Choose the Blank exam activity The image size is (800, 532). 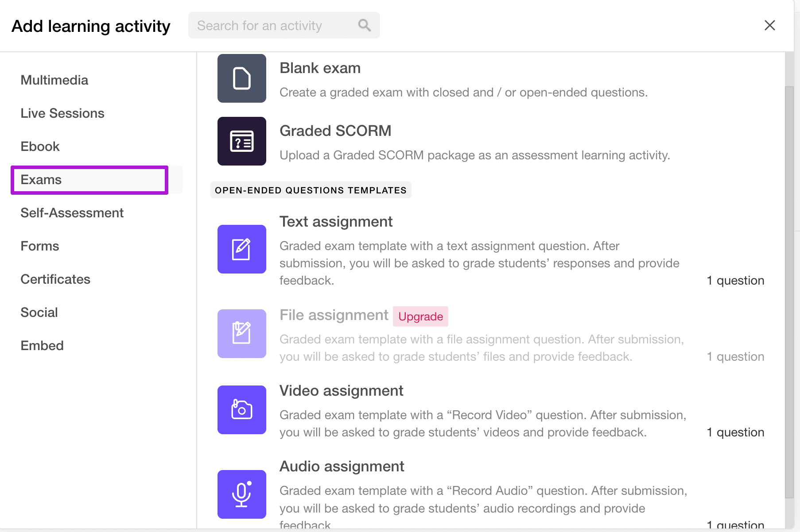click(320, 68)
